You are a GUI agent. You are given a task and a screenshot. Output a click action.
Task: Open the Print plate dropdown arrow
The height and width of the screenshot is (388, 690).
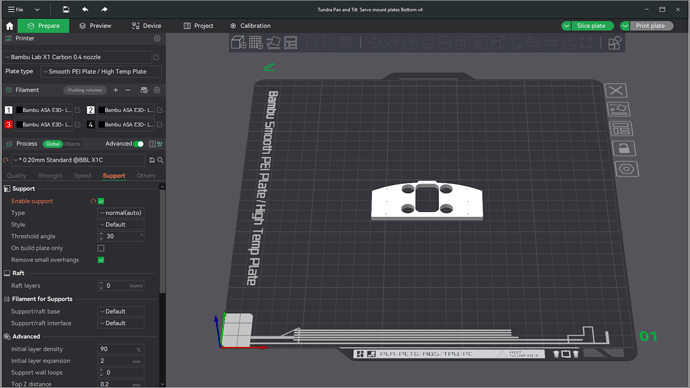[625, 26]
